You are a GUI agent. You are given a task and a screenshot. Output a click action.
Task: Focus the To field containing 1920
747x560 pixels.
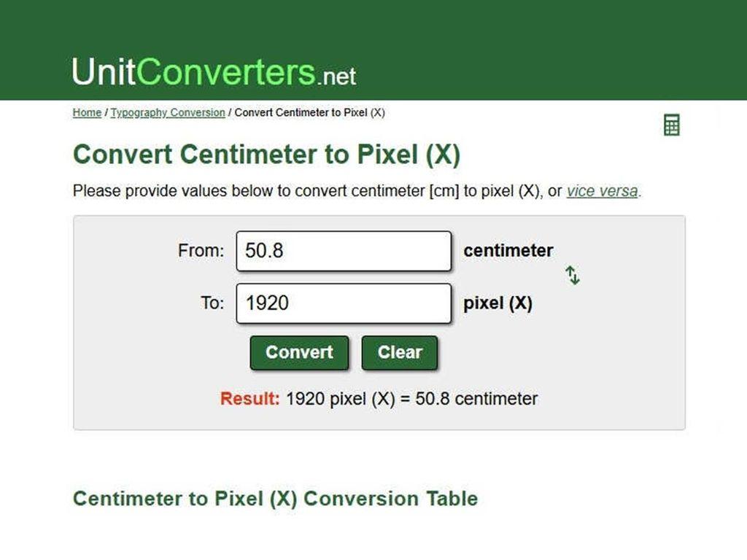pyautogui.click(x=344, y=303)
